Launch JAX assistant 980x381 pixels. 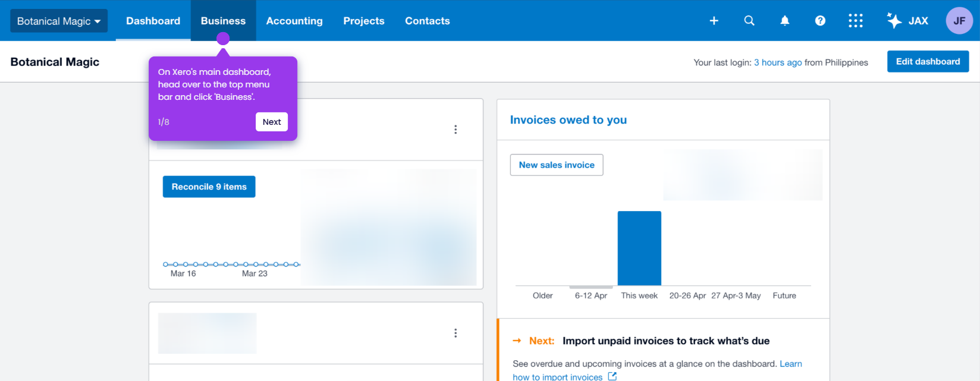907,21
